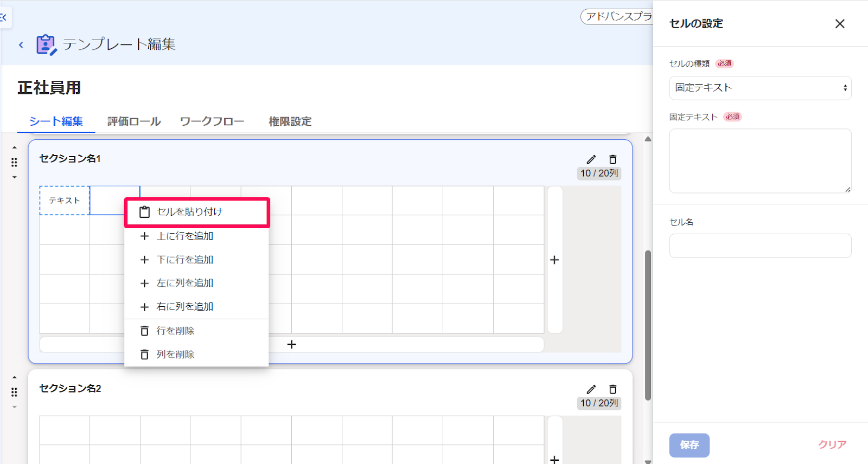Add a column to セクション名1 grid
This screenshot has width=868, height=464.
554,260
